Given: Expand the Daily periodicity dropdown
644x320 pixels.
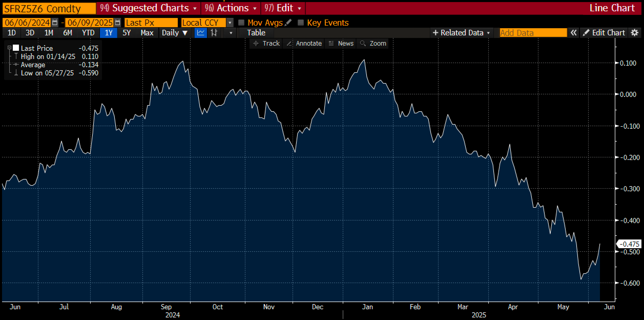Looking at the screenshot, I should point(175,33).
